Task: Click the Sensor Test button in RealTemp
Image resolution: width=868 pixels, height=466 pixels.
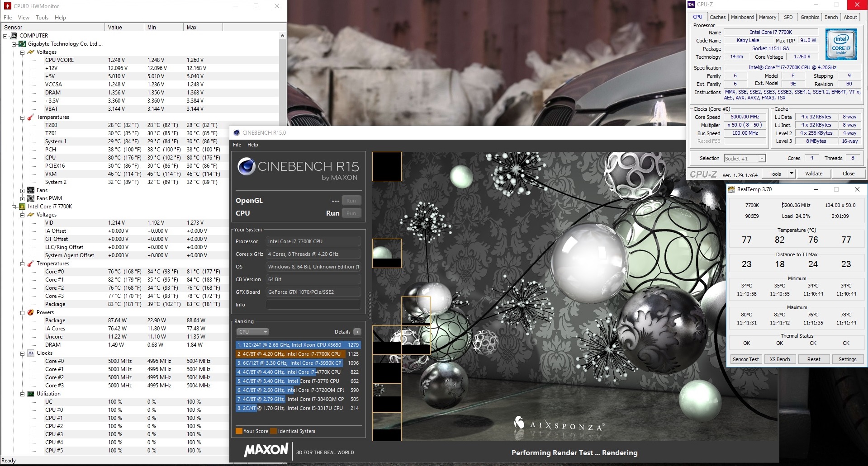Action: (746, 359)
